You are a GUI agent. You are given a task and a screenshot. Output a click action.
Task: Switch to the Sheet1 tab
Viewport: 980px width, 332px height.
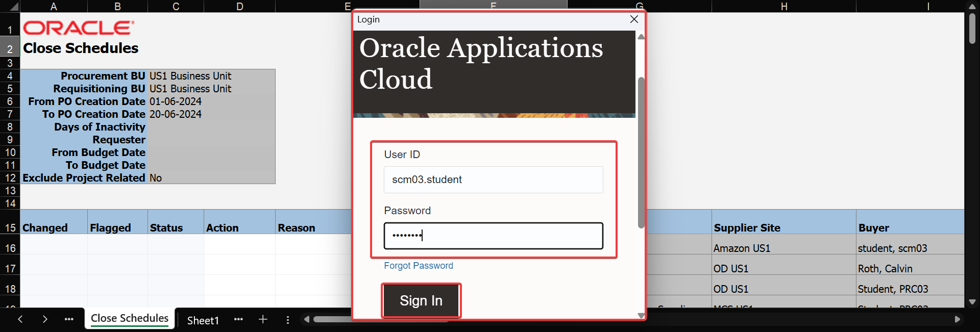click(x=203, y=320)
